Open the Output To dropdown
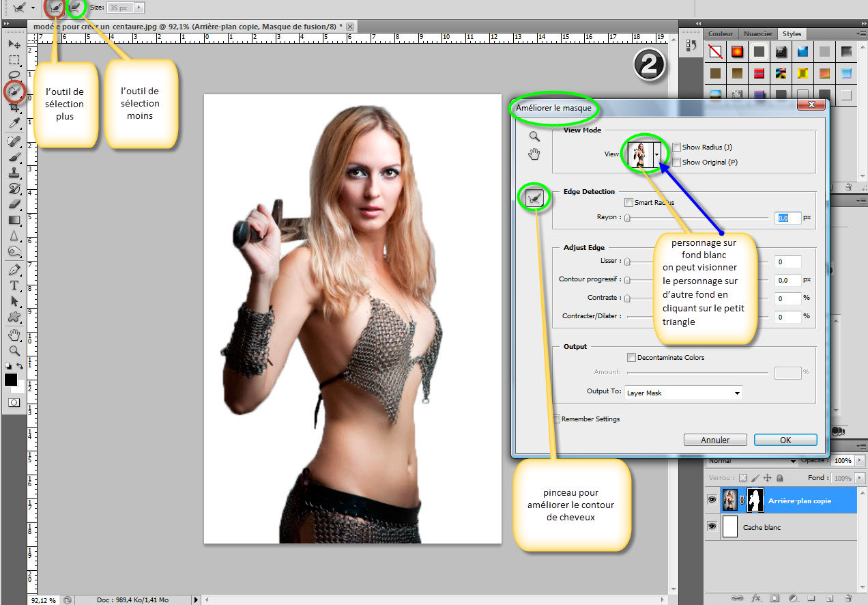Screen dimensions: 868x605 (683, 393)
